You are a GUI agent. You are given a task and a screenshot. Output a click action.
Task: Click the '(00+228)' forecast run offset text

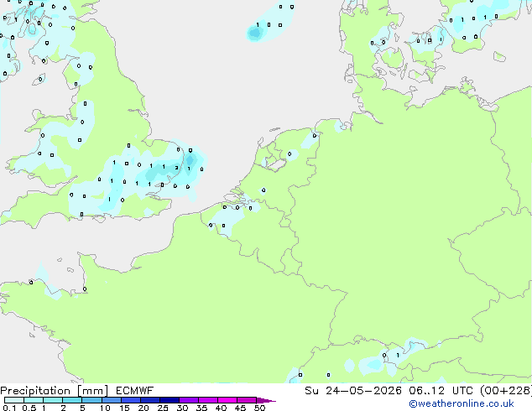[506, 391]
